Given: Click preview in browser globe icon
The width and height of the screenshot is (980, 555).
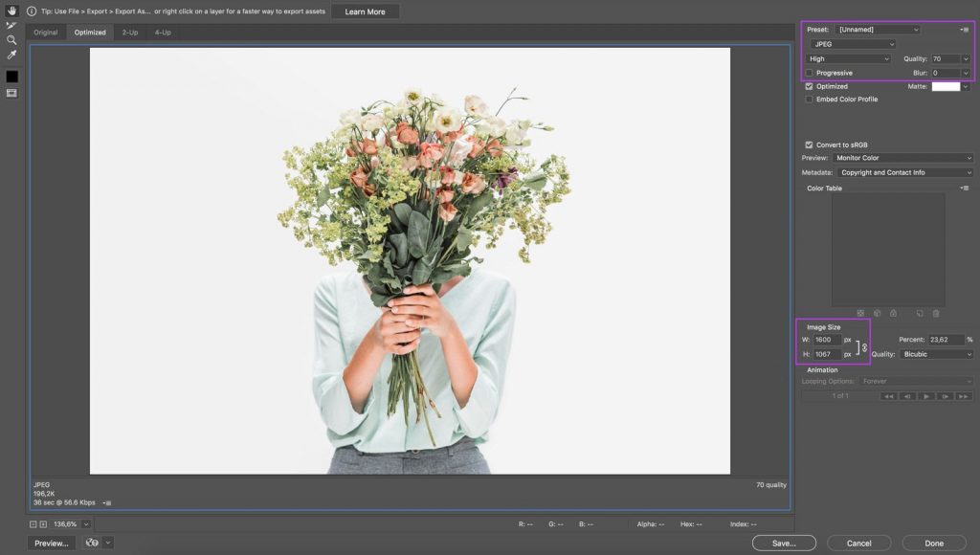Looking at the screenshot, I should [92, 543].
